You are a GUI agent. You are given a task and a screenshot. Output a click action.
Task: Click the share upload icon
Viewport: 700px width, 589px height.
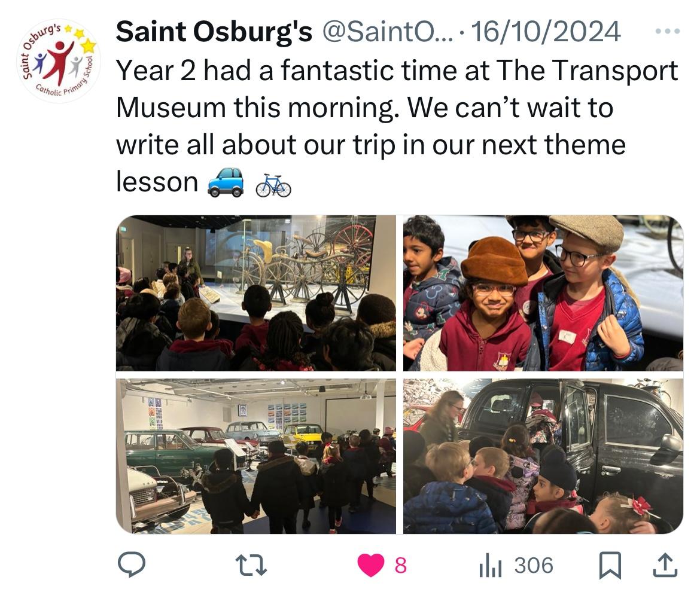(665, 565)
